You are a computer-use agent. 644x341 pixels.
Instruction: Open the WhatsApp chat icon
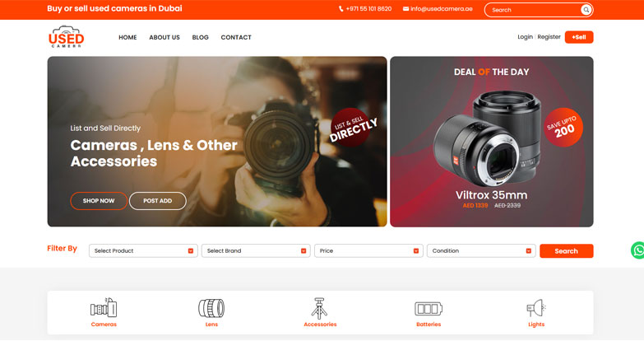(x=638, y=250)
